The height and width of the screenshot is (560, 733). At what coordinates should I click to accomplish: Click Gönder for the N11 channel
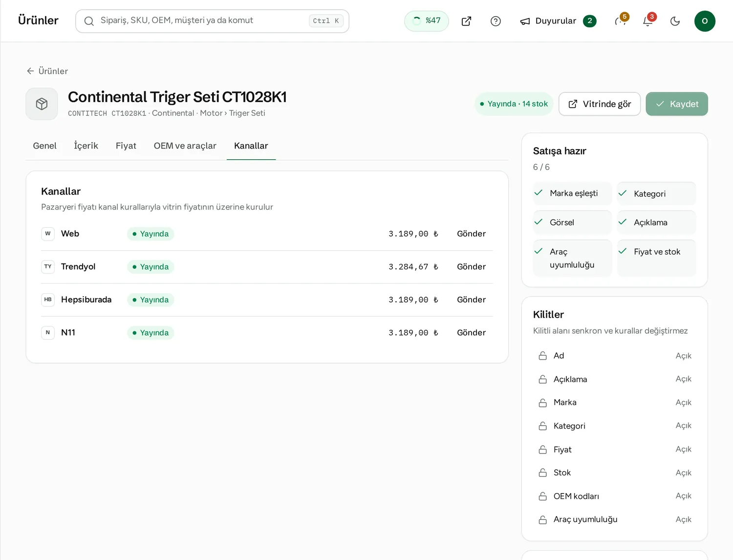coord(471,333)
